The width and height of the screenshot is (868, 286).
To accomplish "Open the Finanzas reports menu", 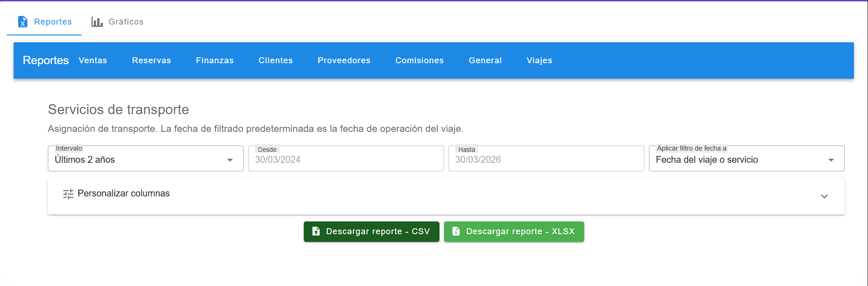I will pos(214,60).
